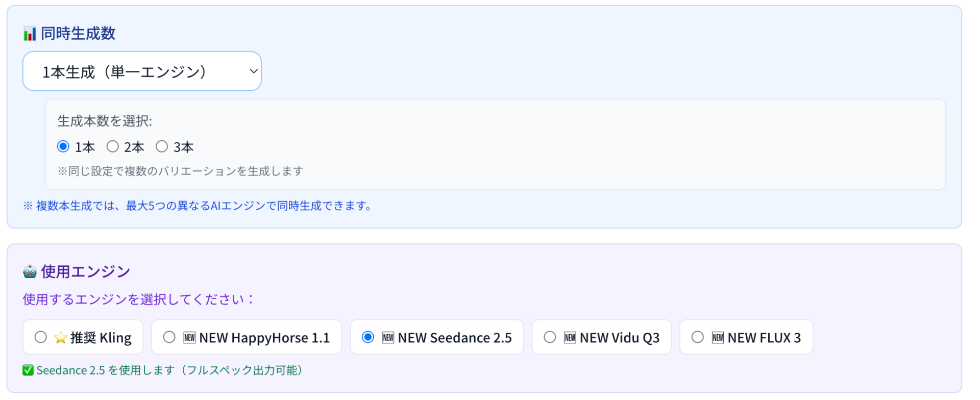980x400 pixels.
Task: Click the NEW badge icon on HappyHorse 1.1
Action: coord(189,337)
